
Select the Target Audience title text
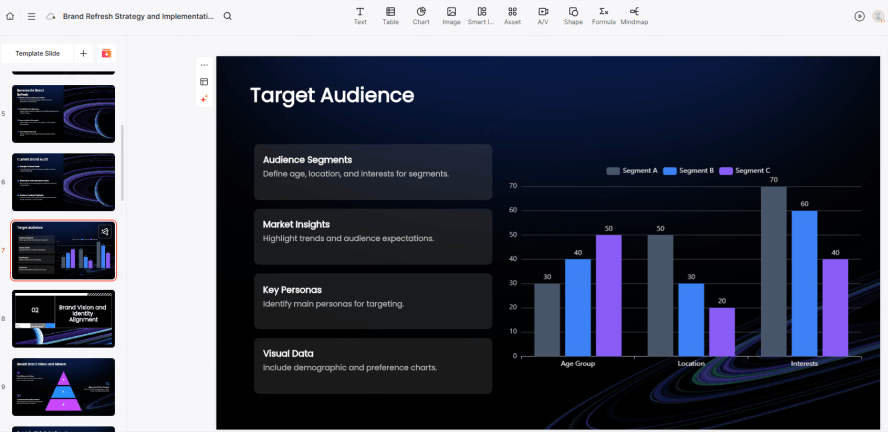pyautogui.click(x=332, y=95)
